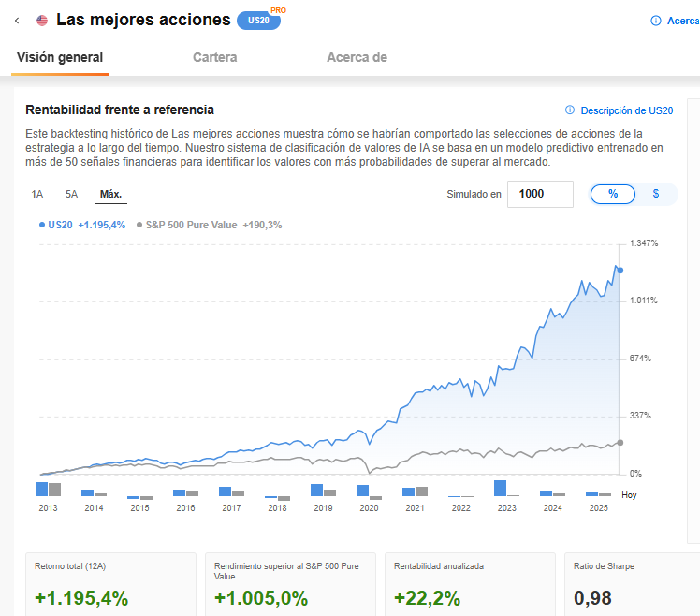
Task: Click the gray S&P 500 Pure Value legend dot
Action: point(139,225)
